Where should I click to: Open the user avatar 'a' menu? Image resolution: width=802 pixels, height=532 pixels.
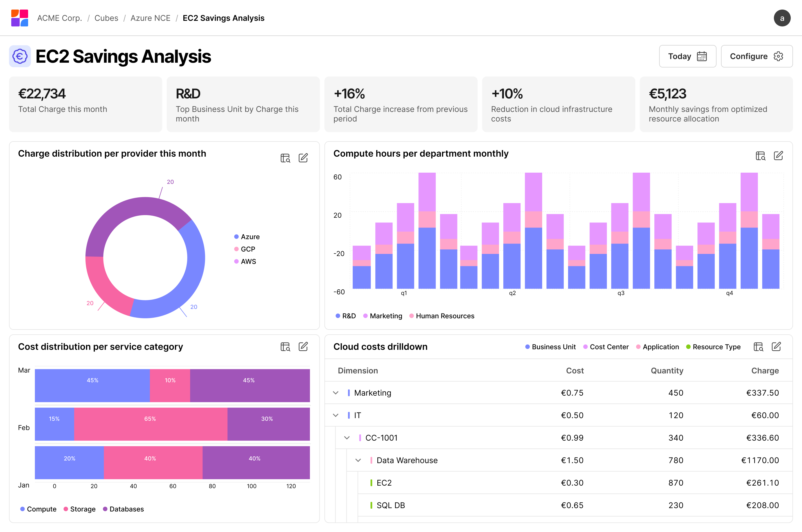(x=782, y=18)
